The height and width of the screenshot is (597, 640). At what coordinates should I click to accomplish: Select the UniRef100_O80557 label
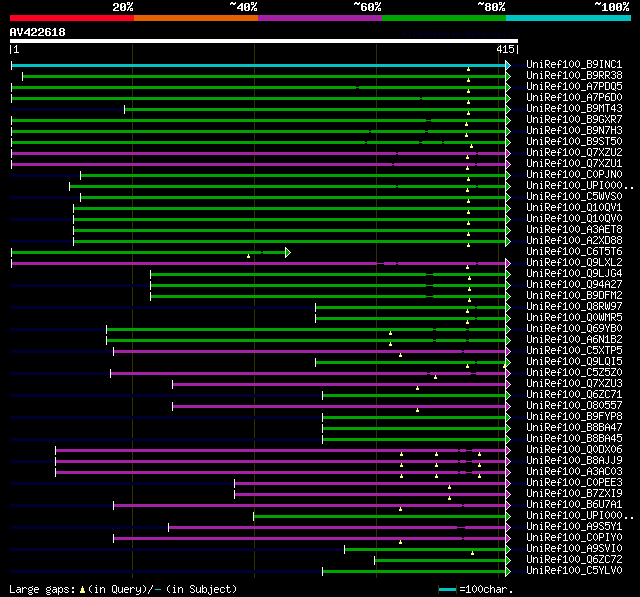click(x=574, y=406)
